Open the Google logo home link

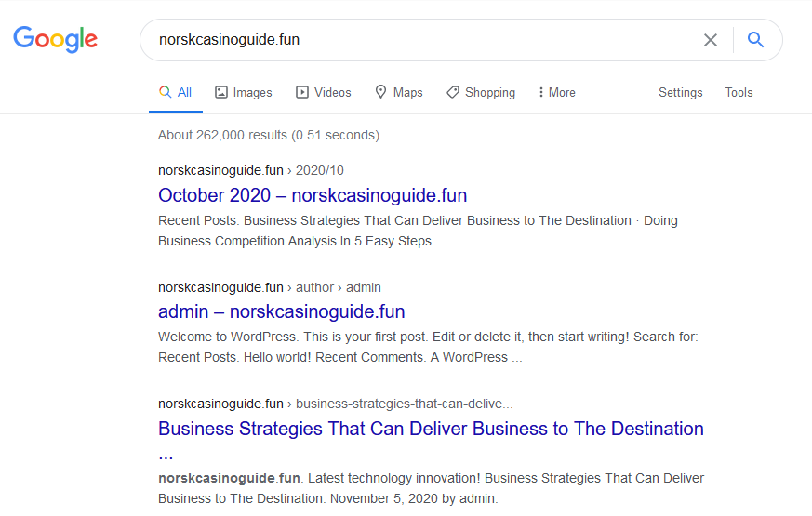click(56, 39)
